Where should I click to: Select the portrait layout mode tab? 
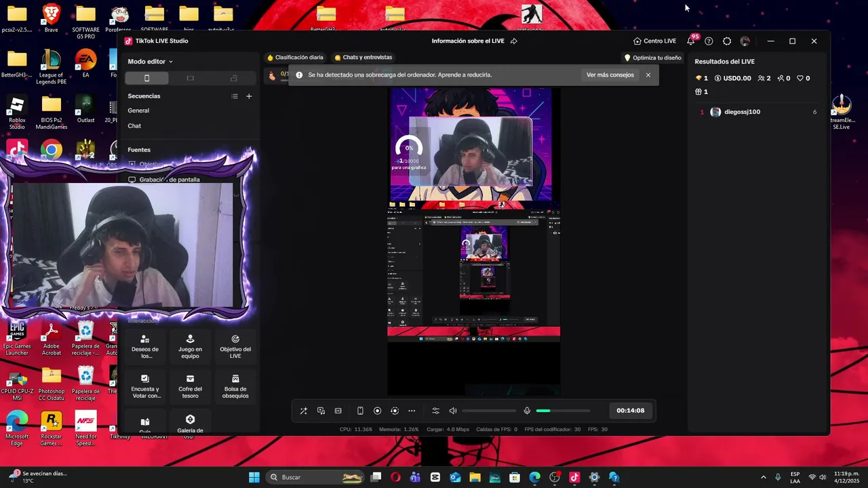click(x=146, y=78)
